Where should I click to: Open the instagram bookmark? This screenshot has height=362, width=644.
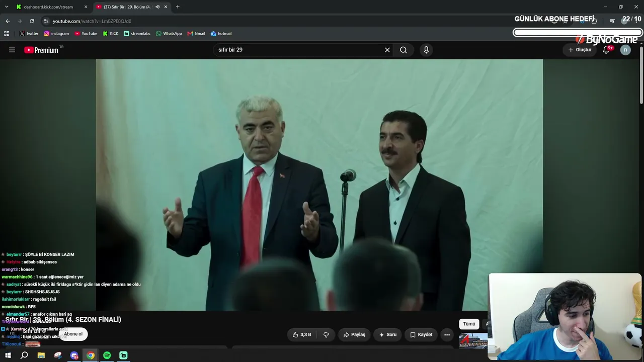coord(56,34)
